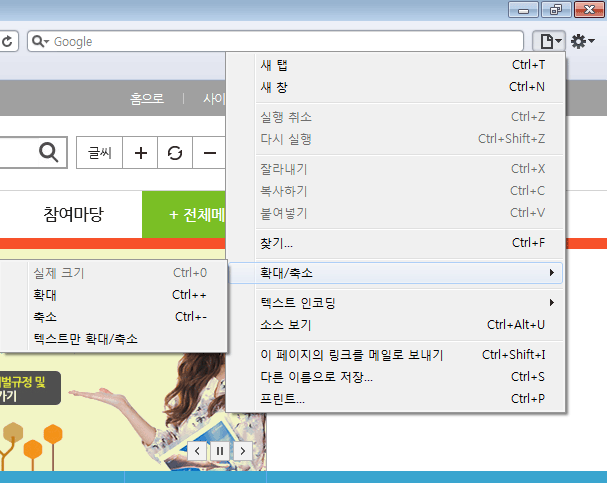Pause the banner slideshow

(220, 451)
